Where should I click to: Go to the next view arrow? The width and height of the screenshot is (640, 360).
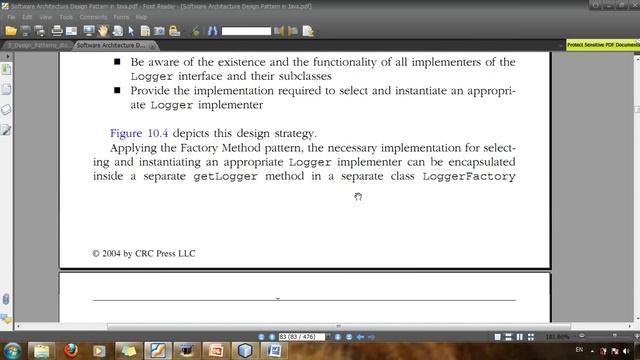tap(371, 337)
